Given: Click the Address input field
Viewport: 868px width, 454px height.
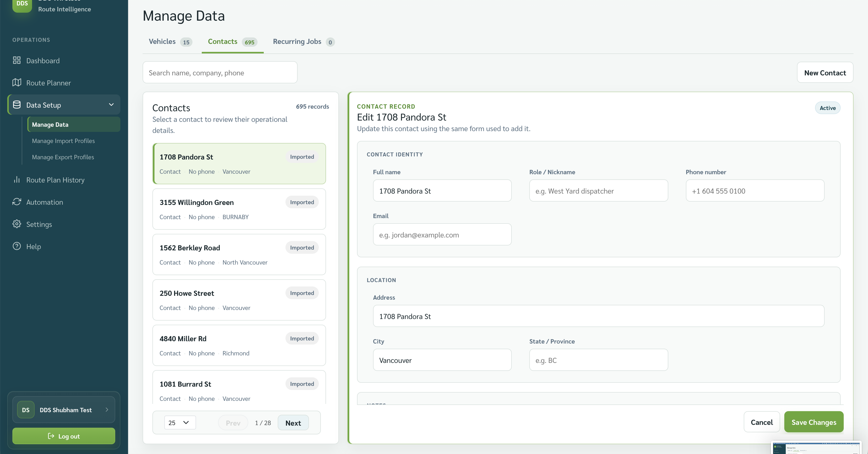Looking at the screenshot, I should (x=599, y=316).
